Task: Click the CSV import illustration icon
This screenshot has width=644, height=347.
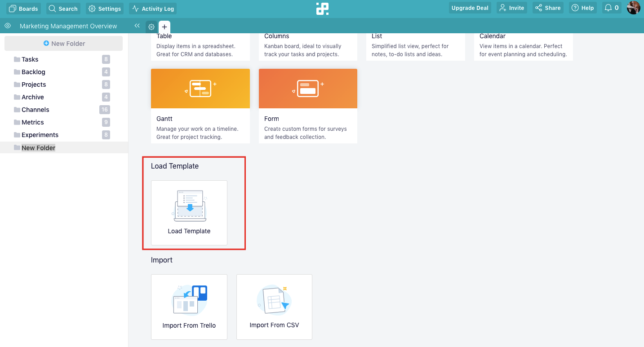Action: [274, 299]
